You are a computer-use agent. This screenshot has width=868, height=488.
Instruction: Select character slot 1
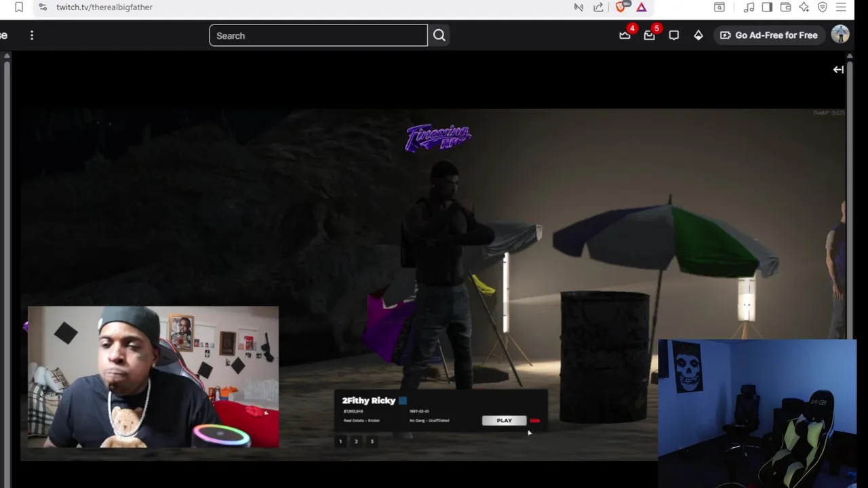(340, 441)
